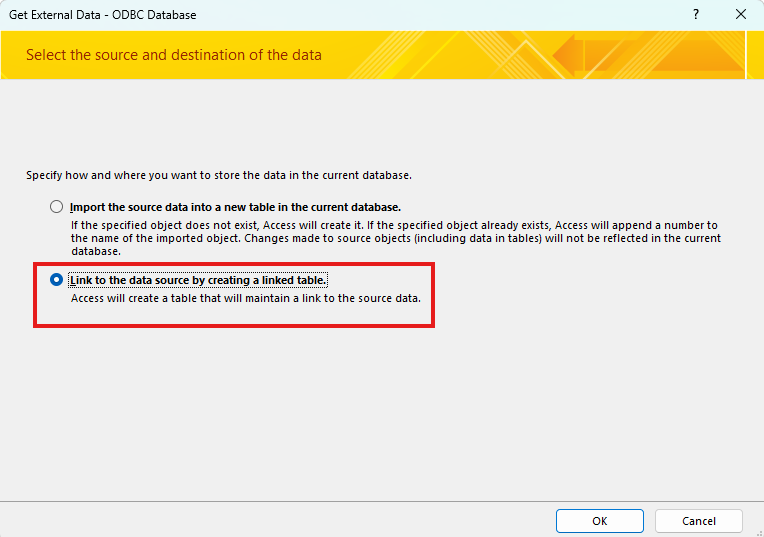
Task: Select the Import source data radio button
Action: (x=56, y=207)
